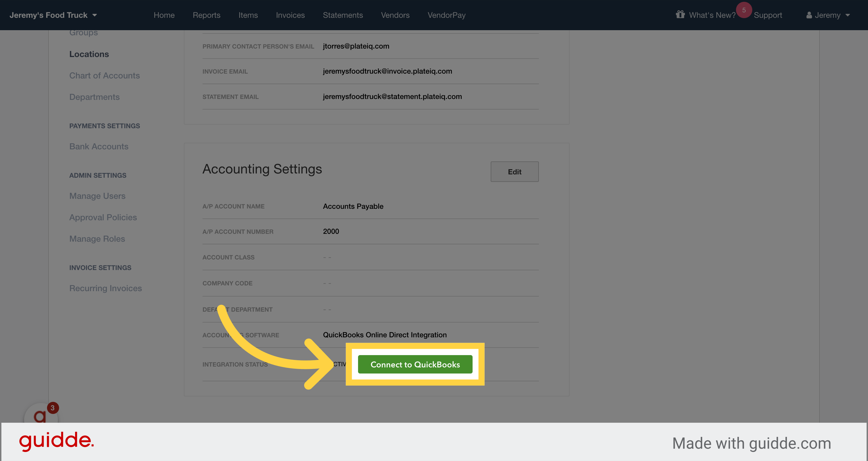Viewport: 868px width, 461px height.
Task: Click the ACCOUNT CLASS field label
Action: click(228, 257)
